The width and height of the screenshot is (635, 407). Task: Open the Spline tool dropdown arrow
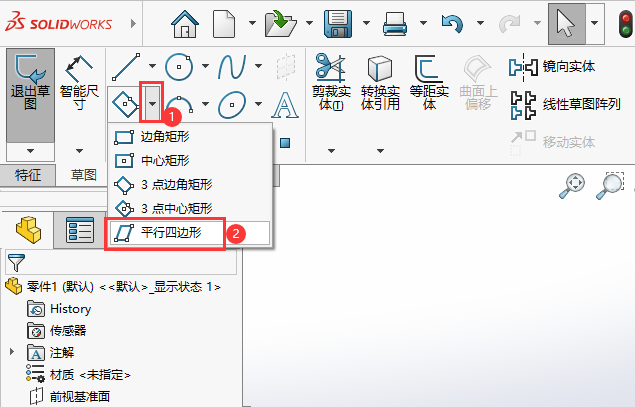[258, 66]
